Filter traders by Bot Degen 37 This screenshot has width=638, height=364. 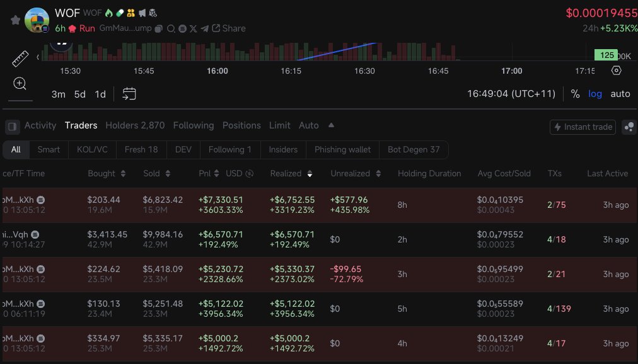point(414,149)
